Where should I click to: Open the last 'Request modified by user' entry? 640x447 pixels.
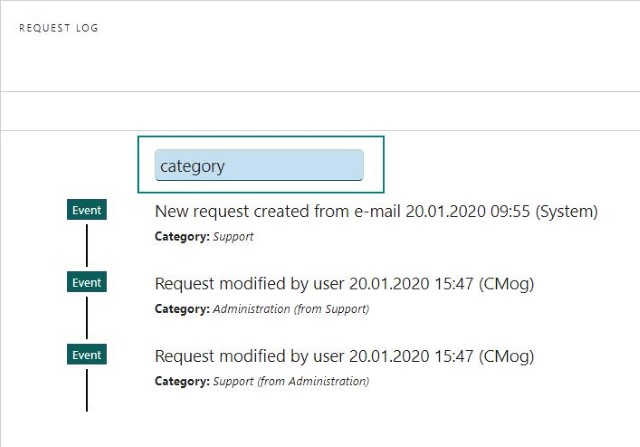pos(344,356)
